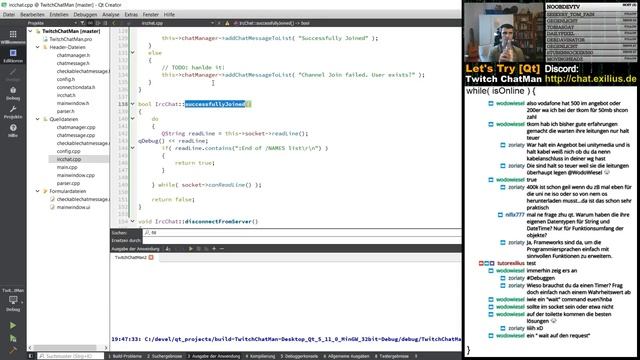Start debugging with the Run-Debug icon
This screenshot has height=360, width=640.
pyautogui.click(x=13, y=338)
